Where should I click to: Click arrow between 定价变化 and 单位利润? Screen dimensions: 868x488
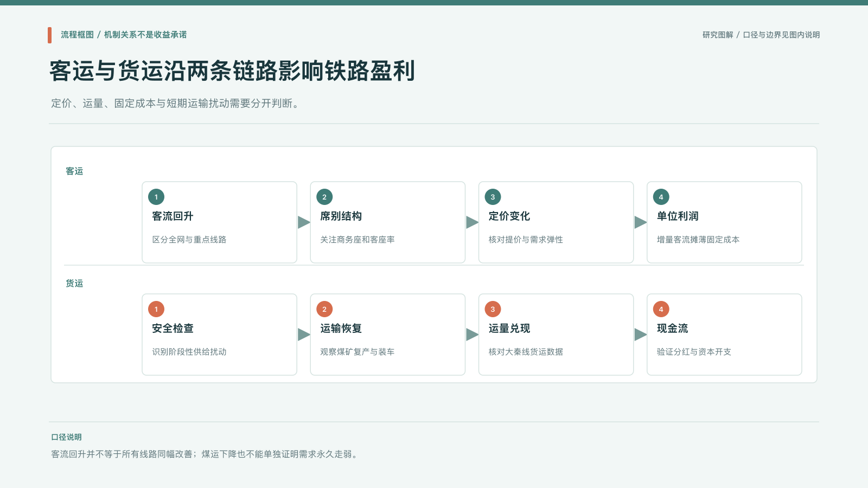click(x=640, y=222)
